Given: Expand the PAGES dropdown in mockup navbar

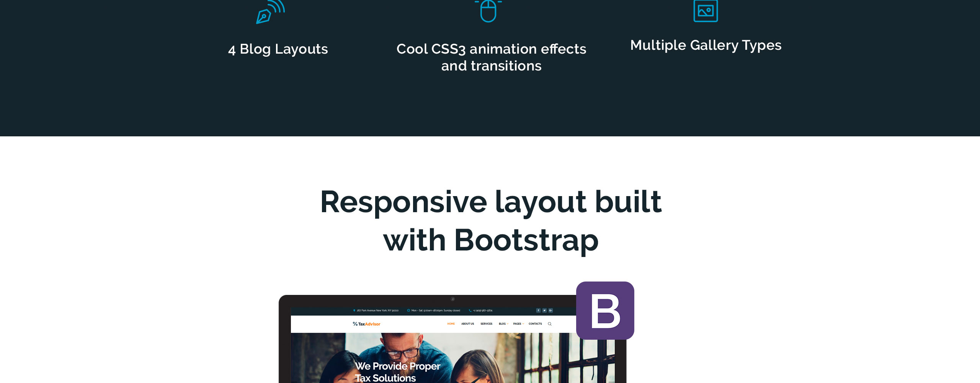Looking at the screenshot, I should coord(518,324).
